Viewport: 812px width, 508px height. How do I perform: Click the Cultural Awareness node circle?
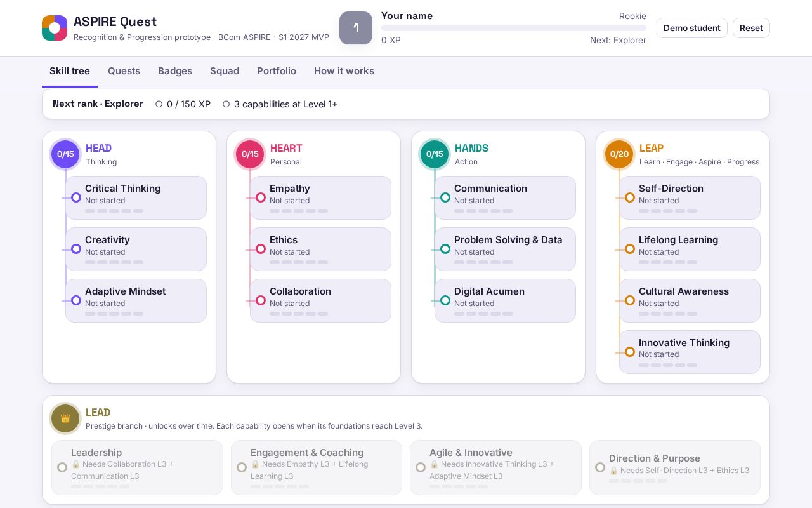click(x=630, y=300)
